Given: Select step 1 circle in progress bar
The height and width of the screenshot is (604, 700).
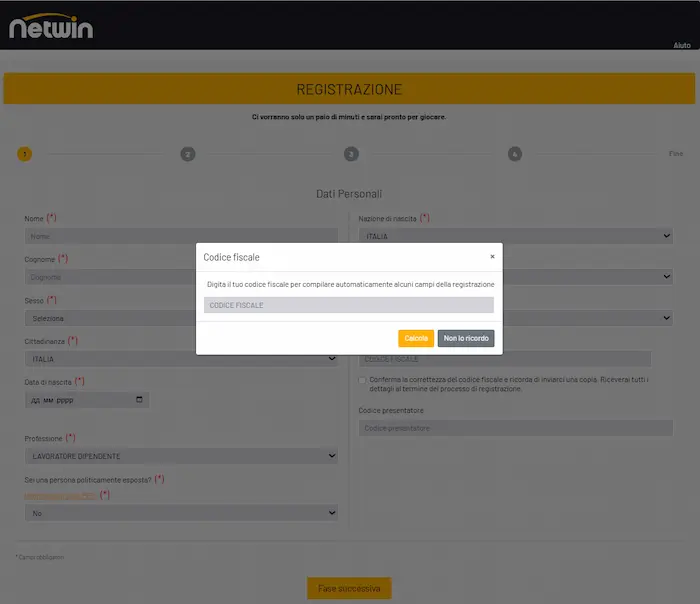Looking at the screenshot, I should (25, 154).
